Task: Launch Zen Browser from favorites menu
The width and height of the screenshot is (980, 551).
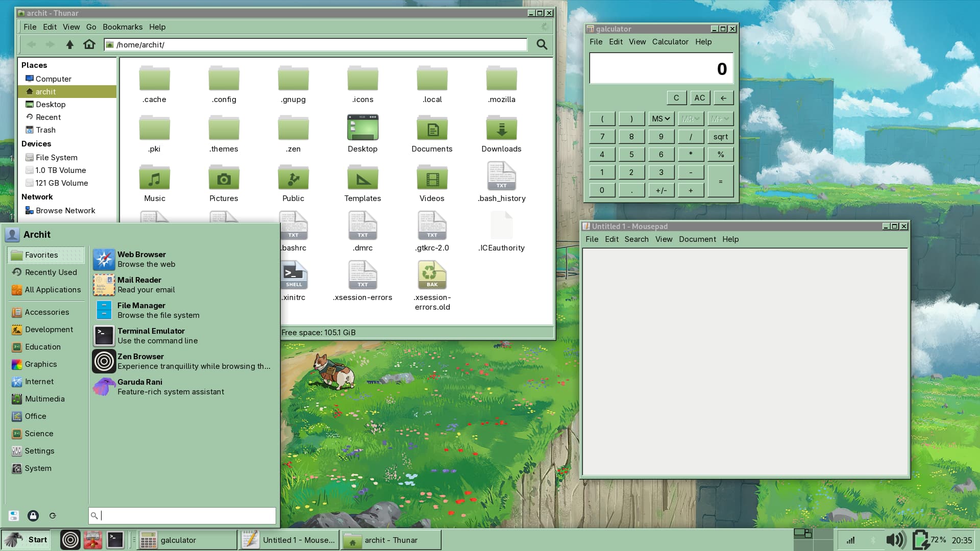Action: (x=141, y=361)
